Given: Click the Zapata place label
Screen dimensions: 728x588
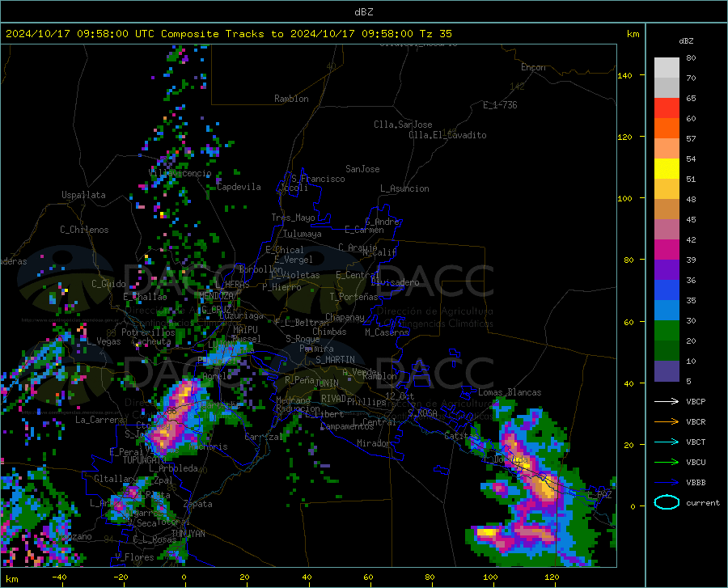Looking at the screenshot, I should click(198, 504).
